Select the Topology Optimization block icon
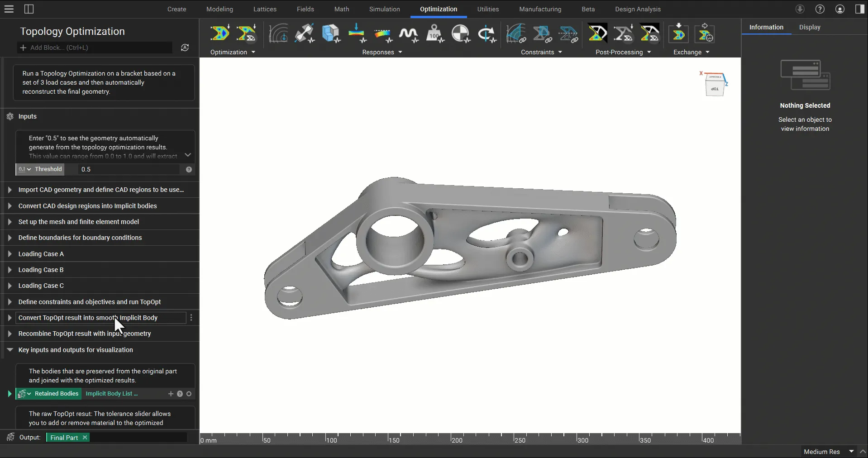 (x=220, y=33)
